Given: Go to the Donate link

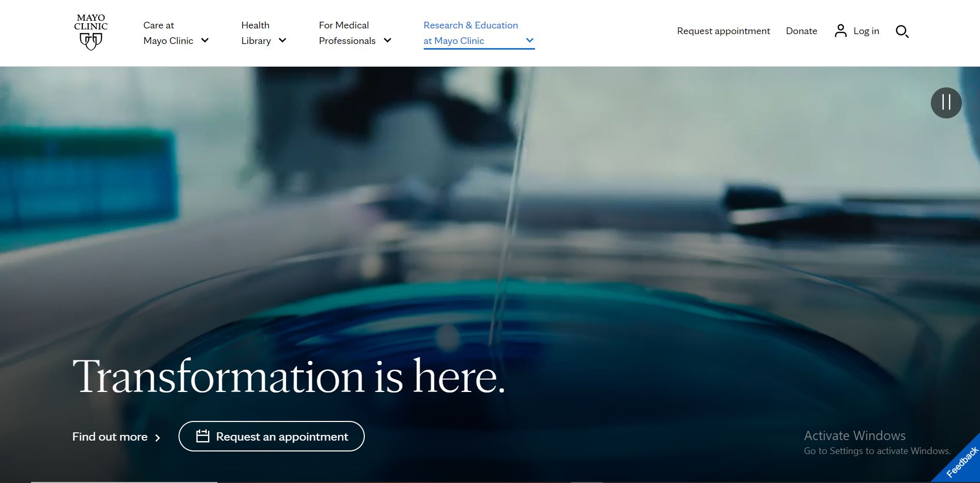Looking at the screenshot, I should pyautogui.click(x=801, y=31).
